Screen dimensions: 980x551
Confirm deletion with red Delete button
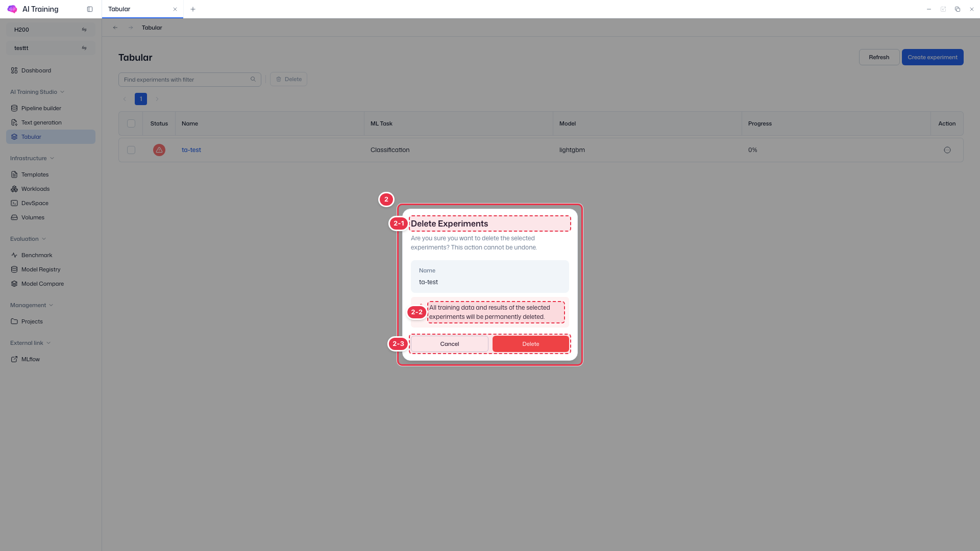click(531, 344)
